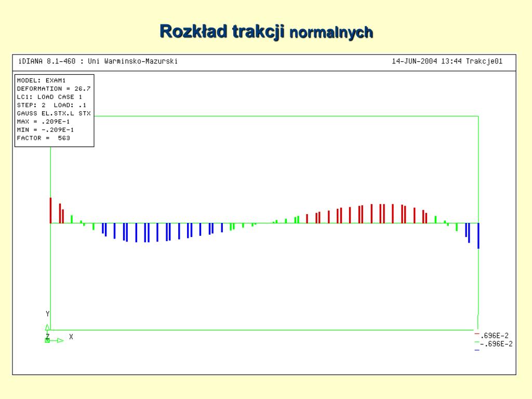532x399 pixels.
Task: Click the "MAX = .209E-1" value
Action: click(44, 122)
